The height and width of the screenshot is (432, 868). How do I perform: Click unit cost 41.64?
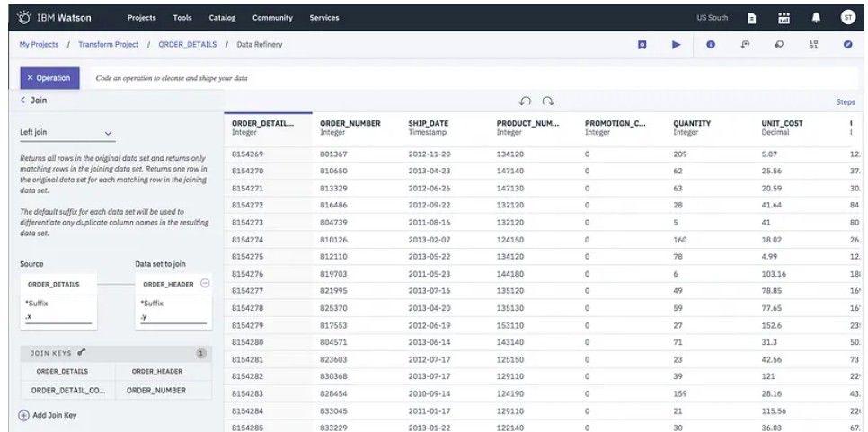pos(772,205)
